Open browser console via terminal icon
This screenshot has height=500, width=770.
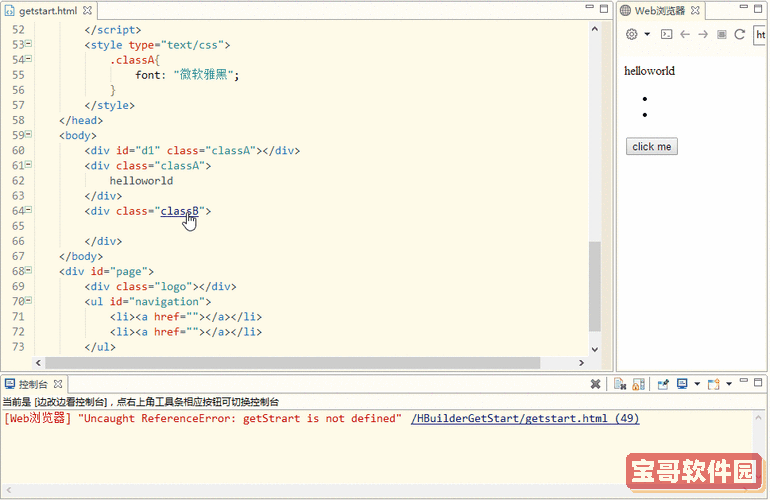[666, 34]
